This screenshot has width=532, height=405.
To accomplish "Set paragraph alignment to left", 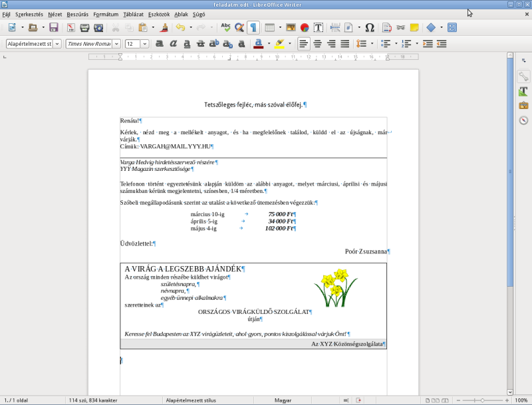I will pyautogui.click(x=304, y=44).
